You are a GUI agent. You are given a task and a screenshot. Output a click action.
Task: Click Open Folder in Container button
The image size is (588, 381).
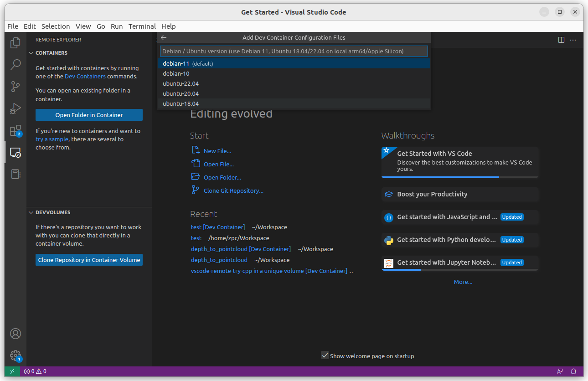click(89, 115)
